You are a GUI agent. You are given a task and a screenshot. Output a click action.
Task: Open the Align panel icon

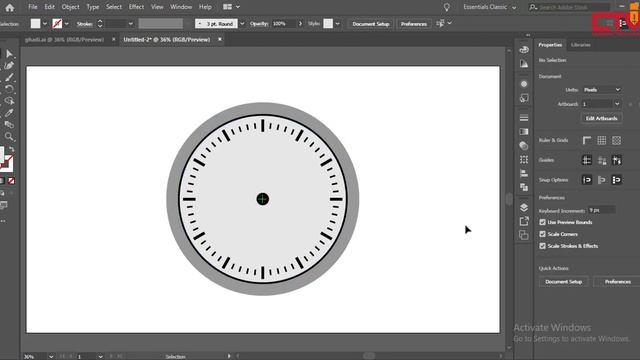point(524,173)
